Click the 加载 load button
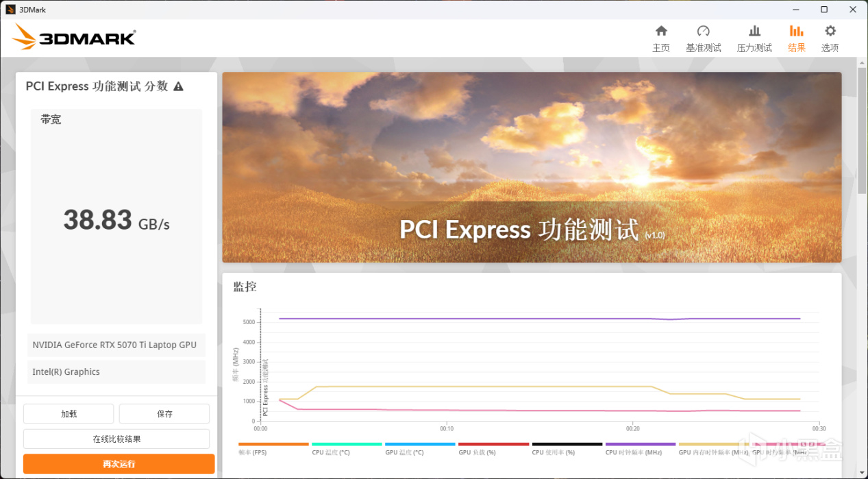868x479 pixels. [x=69, y=414]
